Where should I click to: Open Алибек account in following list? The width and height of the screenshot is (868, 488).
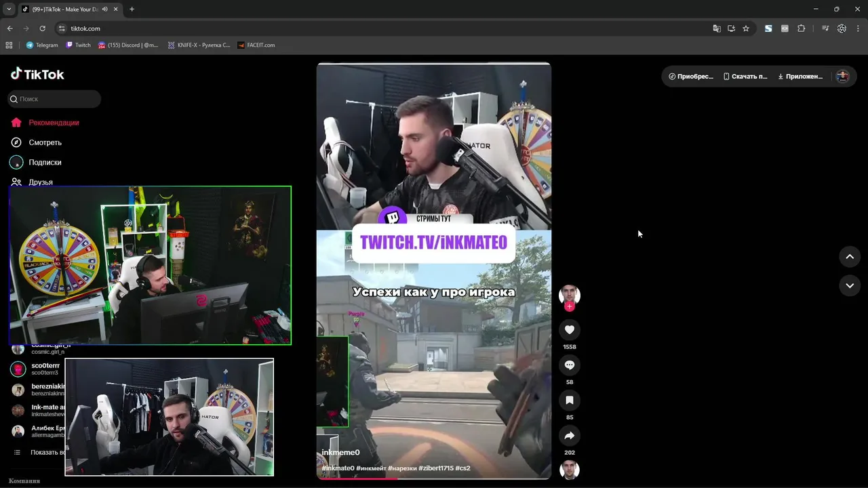pyautogui.click(x=38, y=431)
